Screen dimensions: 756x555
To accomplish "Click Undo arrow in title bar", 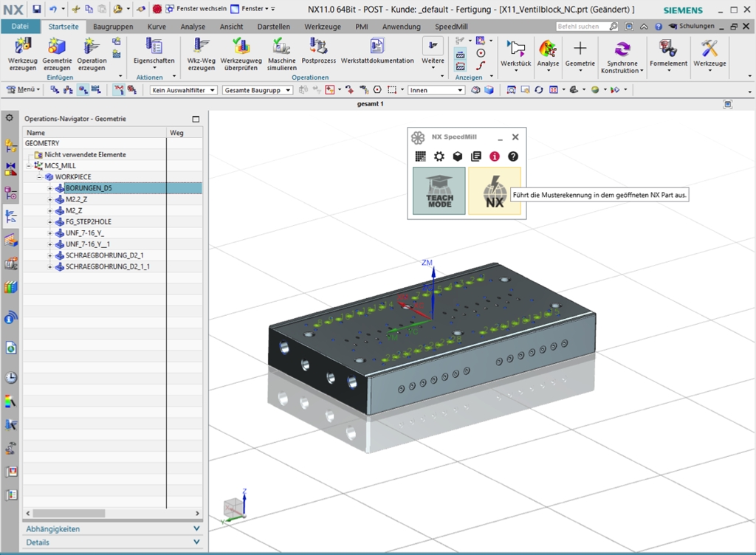I will [52, 9].
